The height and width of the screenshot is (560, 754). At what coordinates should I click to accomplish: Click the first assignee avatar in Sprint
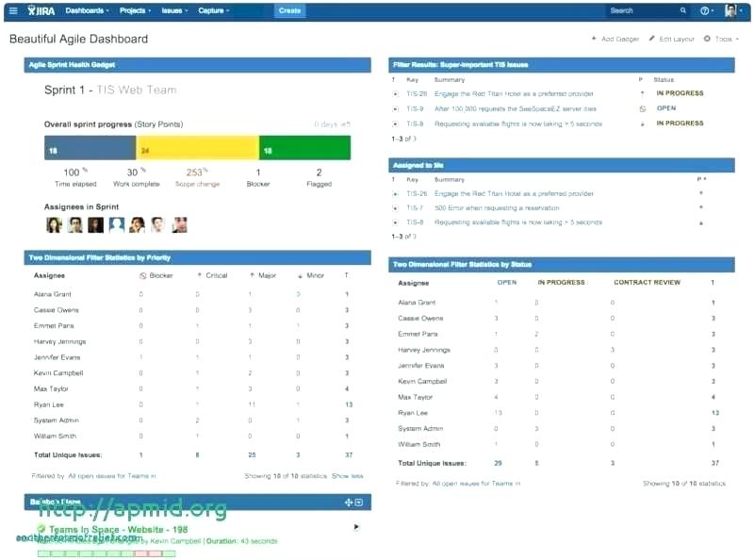54,224
